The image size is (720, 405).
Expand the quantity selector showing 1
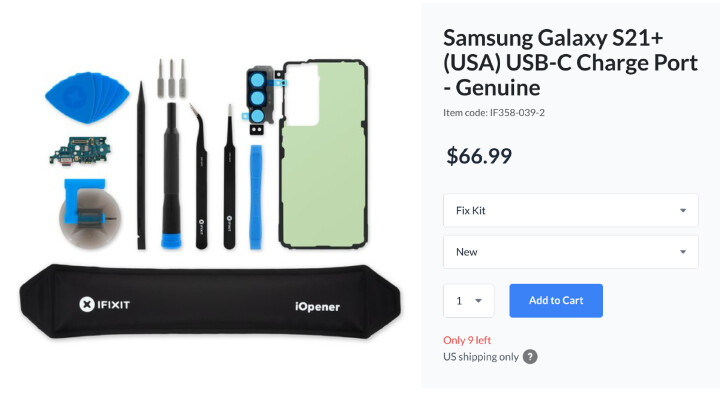[468, 301]
